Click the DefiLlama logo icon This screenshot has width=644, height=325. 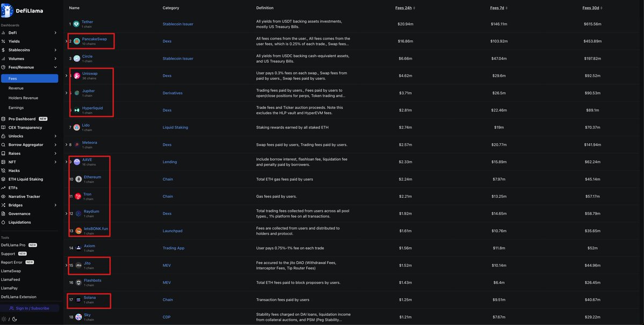coord(7,10)
